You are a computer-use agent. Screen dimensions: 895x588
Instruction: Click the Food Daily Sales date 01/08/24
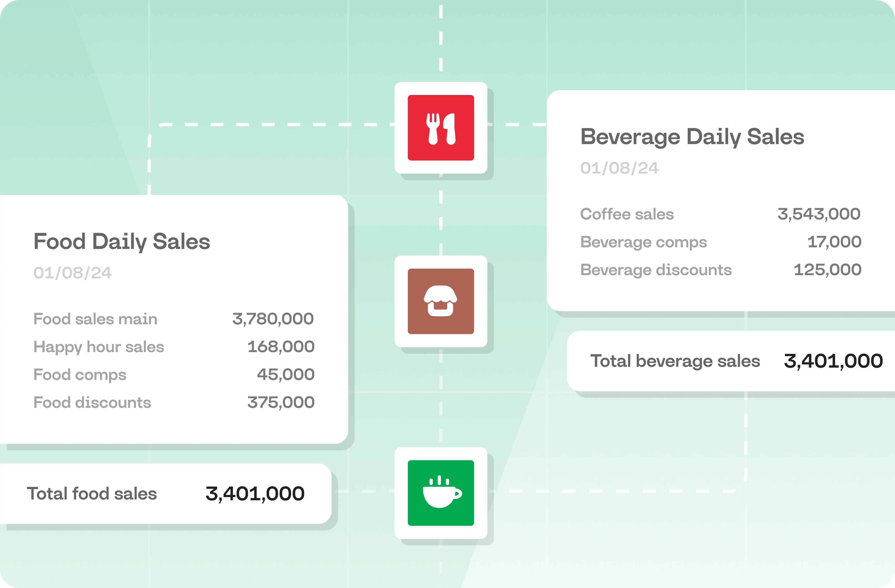[x=72, y=273]
